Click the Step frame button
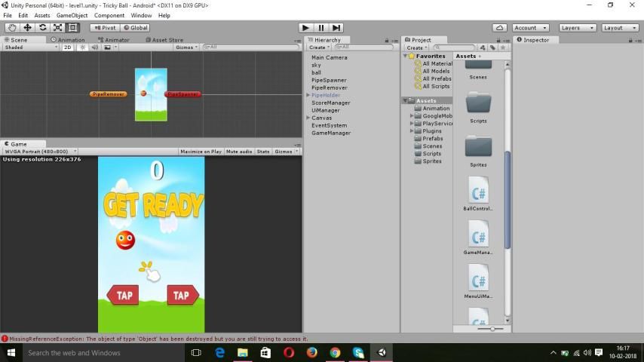 point(336,28)
